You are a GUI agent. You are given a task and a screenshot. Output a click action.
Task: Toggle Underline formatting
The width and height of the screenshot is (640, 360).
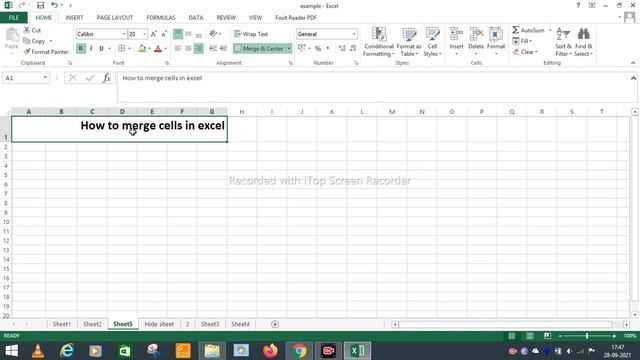click(101, 48)
